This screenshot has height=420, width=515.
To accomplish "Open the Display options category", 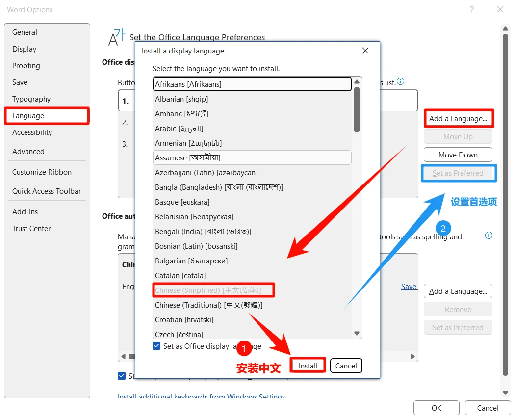I will pyautogui.click(x=47, y=49).
